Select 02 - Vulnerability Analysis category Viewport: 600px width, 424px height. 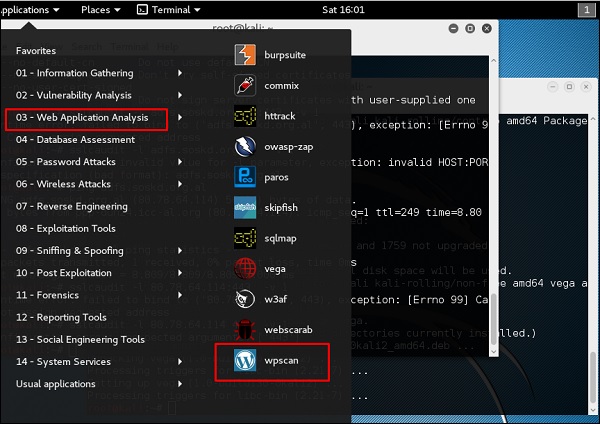[73, 95]
